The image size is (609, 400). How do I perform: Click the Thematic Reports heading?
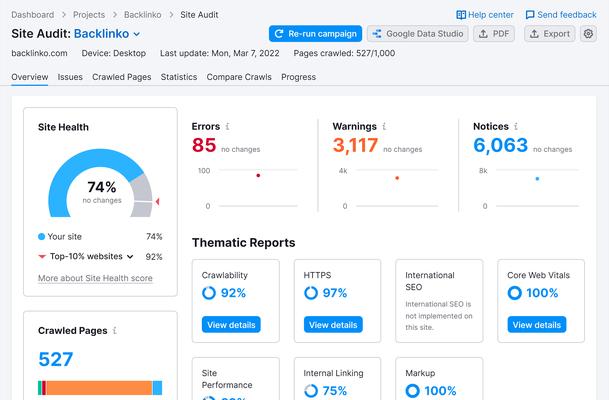pyautogui.click(x=244, y=243)
